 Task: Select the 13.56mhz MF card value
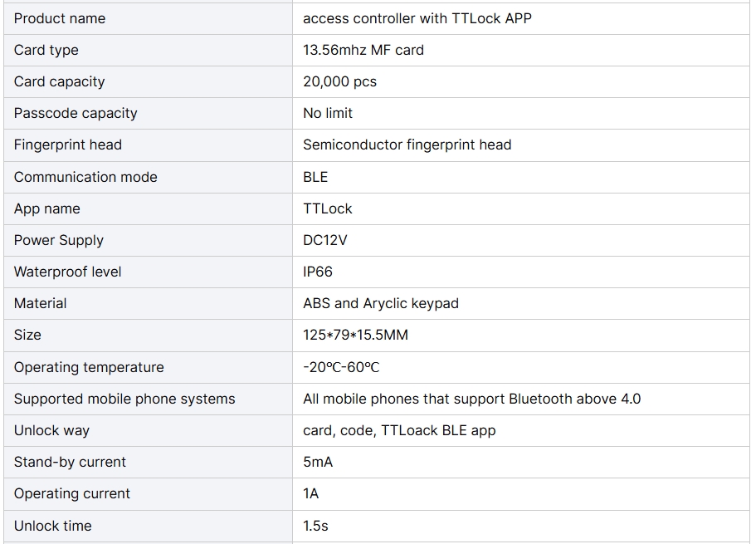coord(363,50)
